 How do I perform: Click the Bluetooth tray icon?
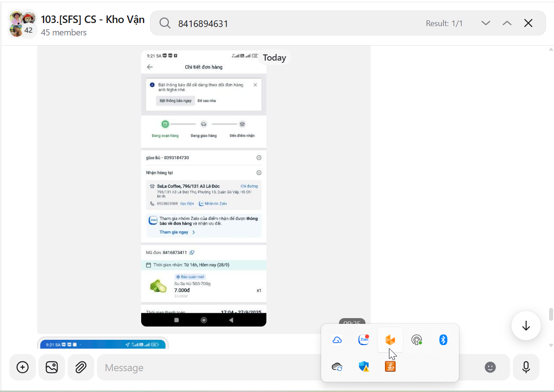[443, 340]
